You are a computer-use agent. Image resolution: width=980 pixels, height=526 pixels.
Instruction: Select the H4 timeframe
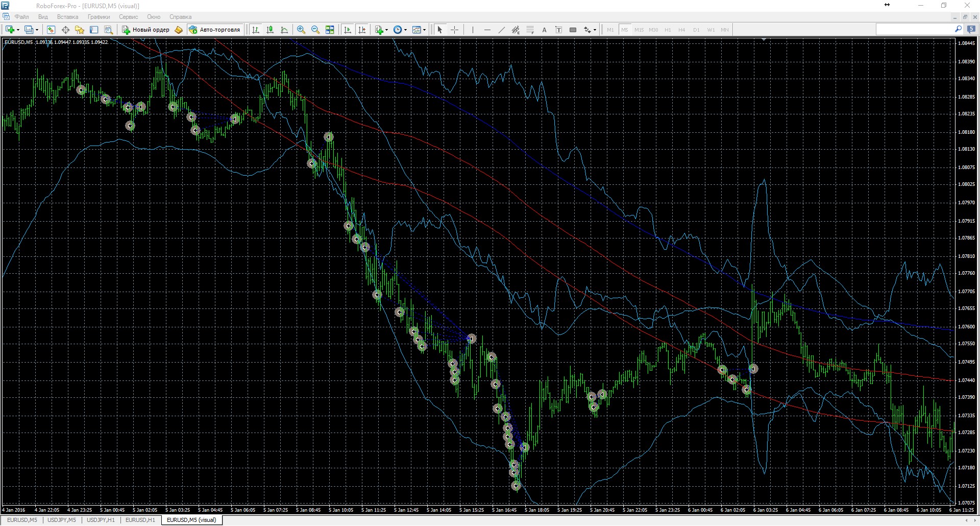click(x=682, y=30)
